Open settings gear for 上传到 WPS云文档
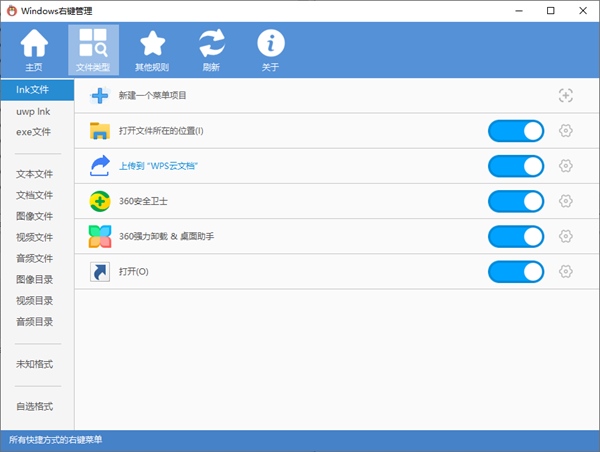Screen dimensions: 600x452 tap(566, 166)
